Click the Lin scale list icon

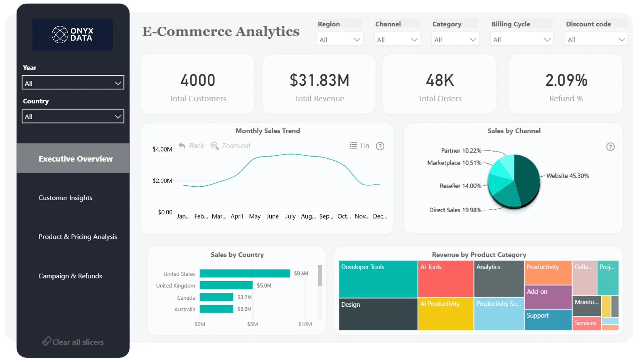click(353, 145)
